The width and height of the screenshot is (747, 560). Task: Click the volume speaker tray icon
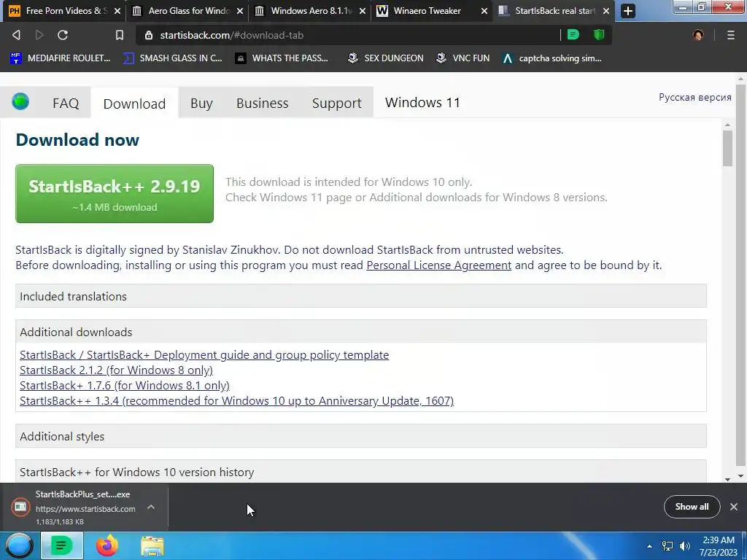click(x=685, y=546)
